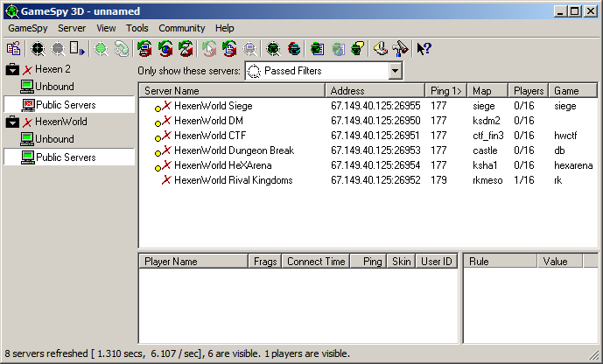Open the GameSpy menu

coord(28,28)
